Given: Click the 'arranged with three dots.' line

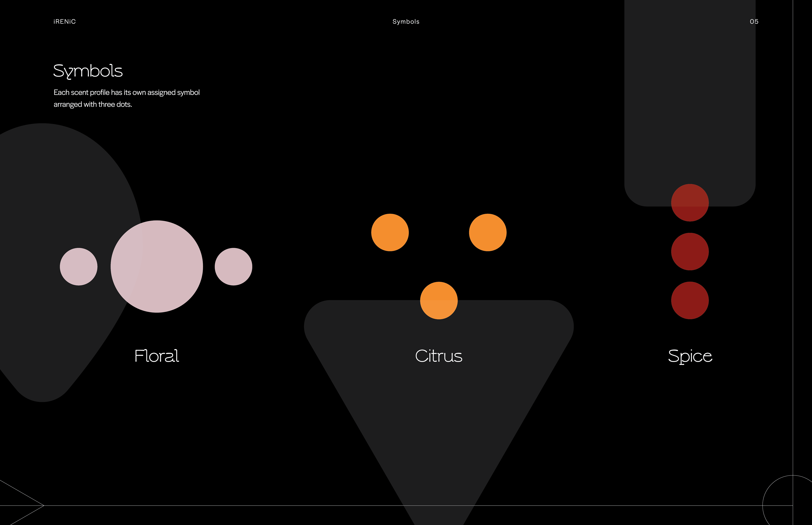Looking at the screenshot, I should pos(93,104).
